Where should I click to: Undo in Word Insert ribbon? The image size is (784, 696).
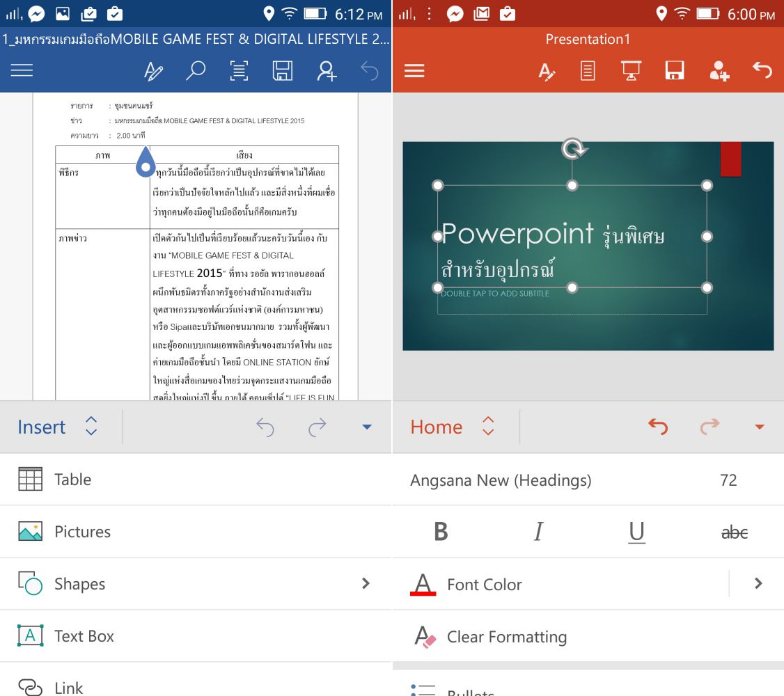click(265, 427)
